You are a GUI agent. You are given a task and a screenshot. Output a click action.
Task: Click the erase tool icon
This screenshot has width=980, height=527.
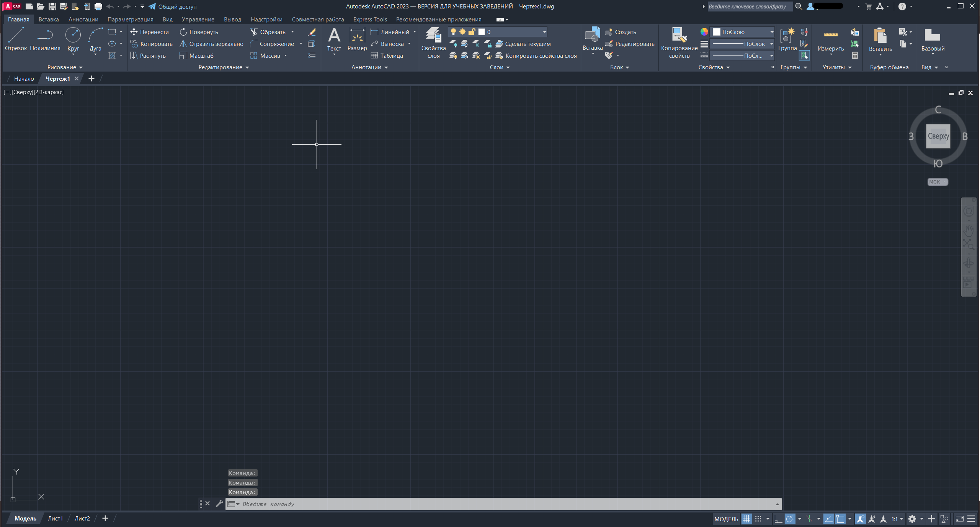[x=312, y=32]
